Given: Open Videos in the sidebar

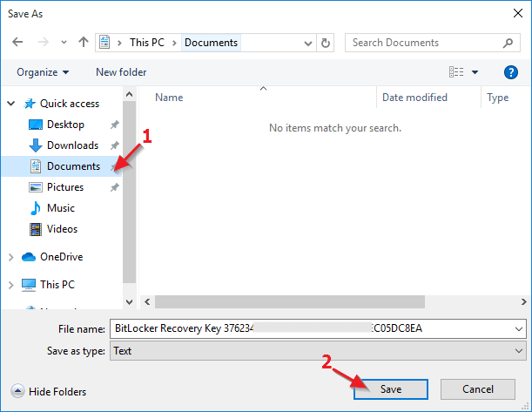Looking at the screenshot, I should [62, 229].
